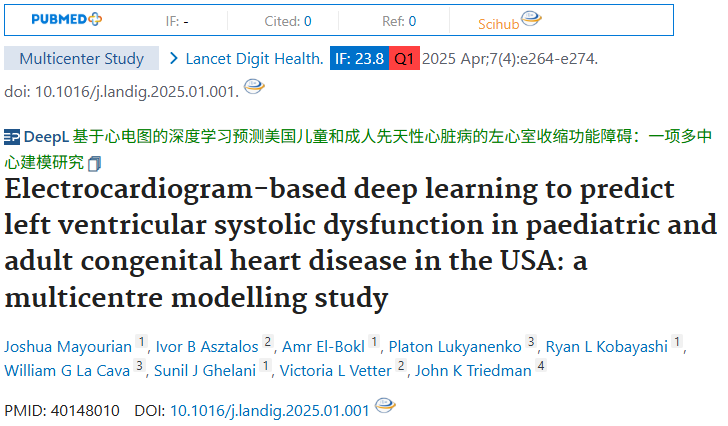Click the Scihub text label

[x=498, y=21]
